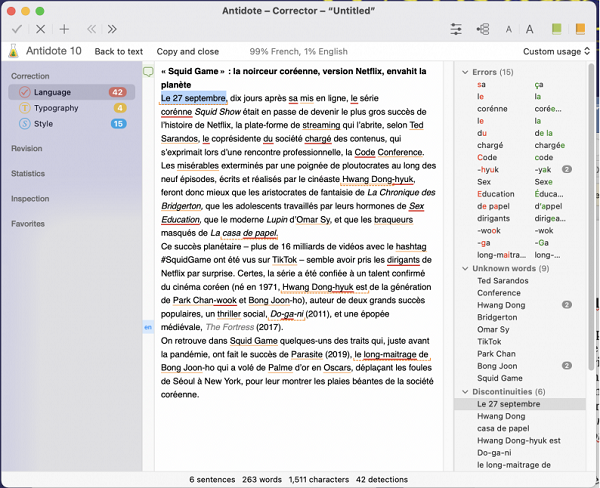Open the Statistics section in sidebar
Viewport: 600px width, 488px height.
point(28,173)
